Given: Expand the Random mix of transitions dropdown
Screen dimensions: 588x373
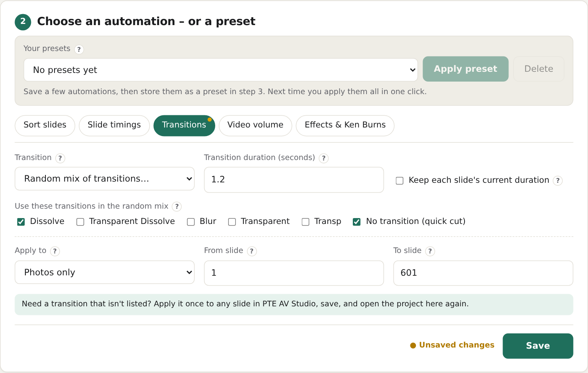Looking at the screenshot, I should tap(105, 179).
